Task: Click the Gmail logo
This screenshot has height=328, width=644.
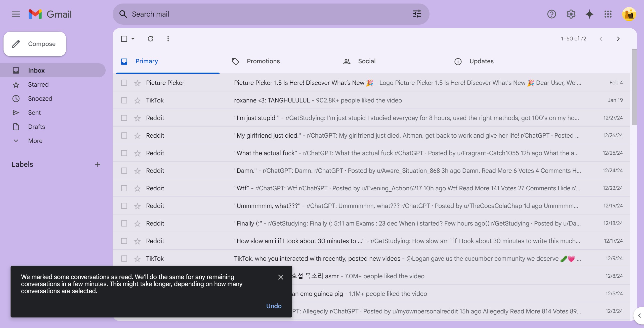Action: tap(50, 14)
